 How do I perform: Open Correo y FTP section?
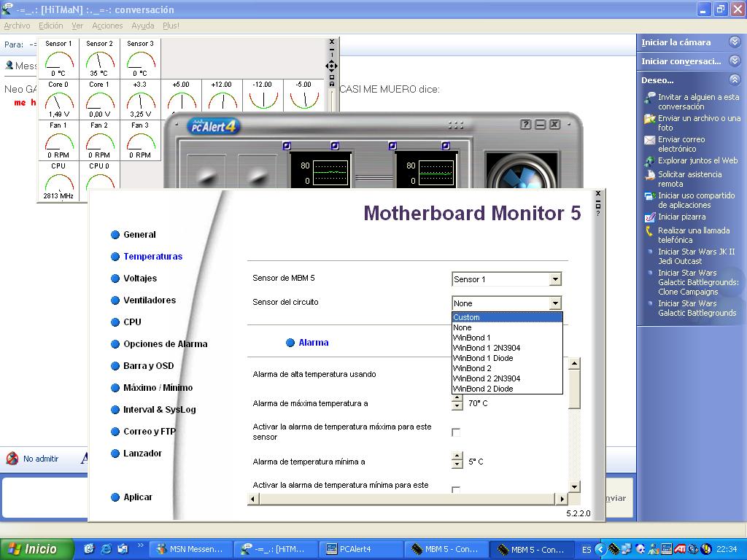(x=144, y=432)
